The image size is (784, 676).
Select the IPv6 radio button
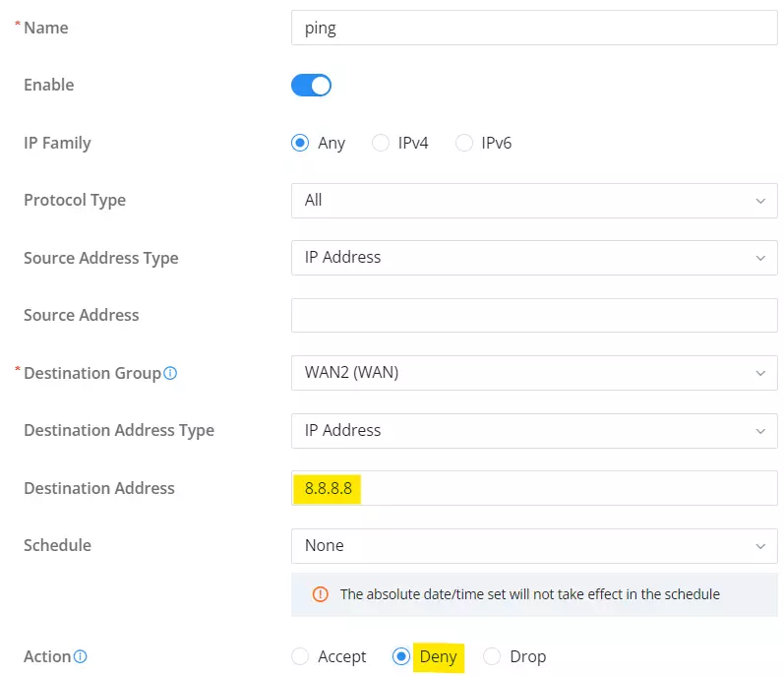(464, 143)
